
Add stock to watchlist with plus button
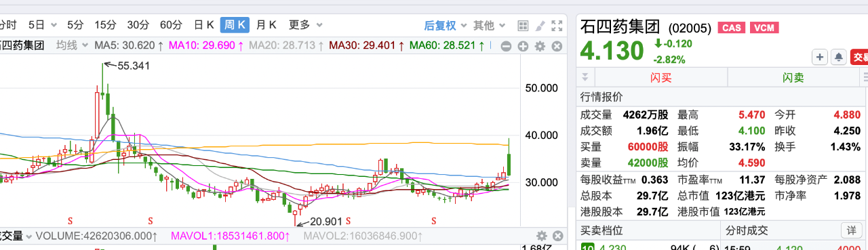pyautogui.click(x=820, y=57)
